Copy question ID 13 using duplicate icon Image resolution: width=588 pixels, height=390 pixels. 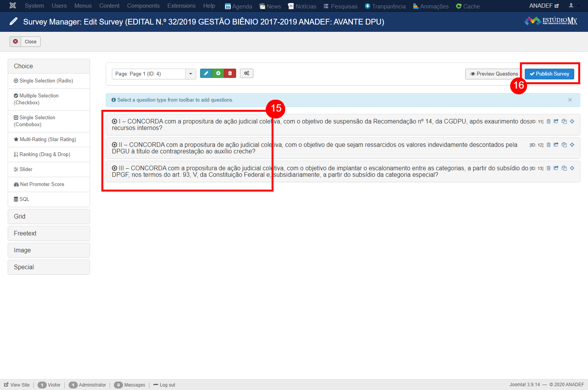pos(564,168)
